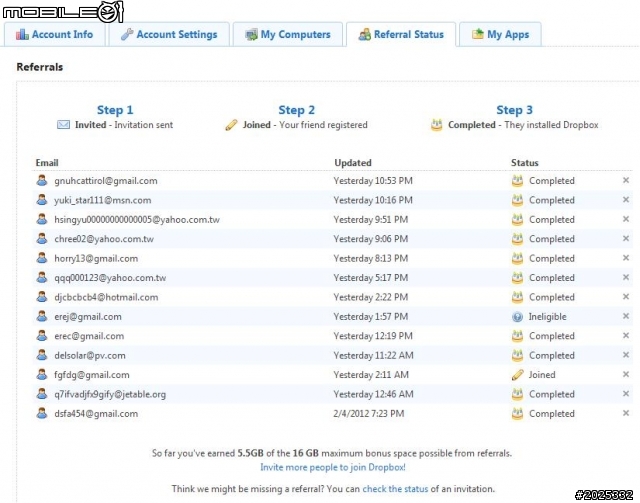Viewport: 640px width, 503px height.
Task: Delete the fgfdg@gmail.com referral
Action: pos(626,374)
